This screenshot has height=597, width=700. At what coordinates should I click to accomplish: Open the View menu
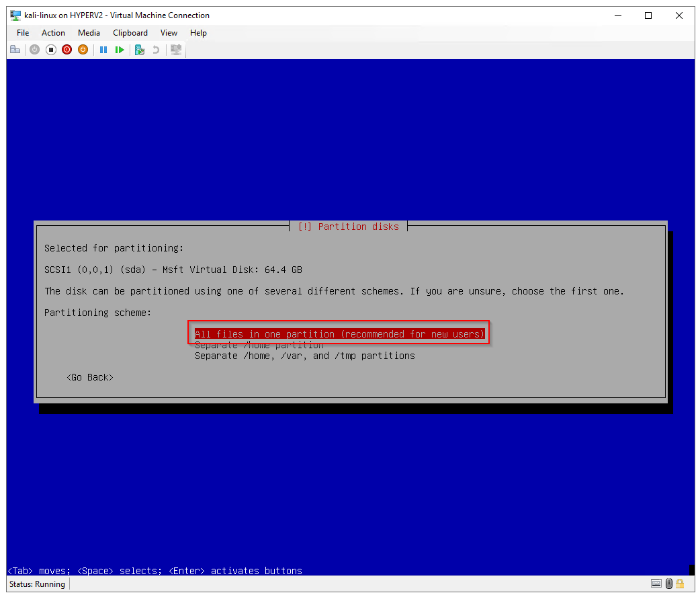(x=169, y=33)
